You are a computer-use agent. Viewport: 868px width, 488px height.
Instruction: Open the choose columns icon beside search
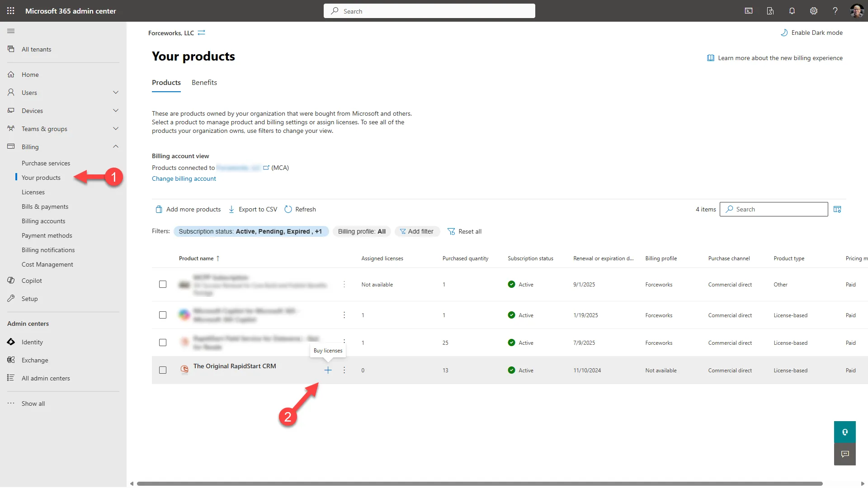point(837,209)
